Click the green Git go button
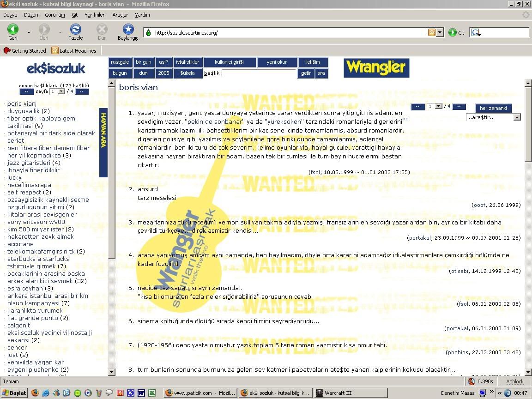The image size is (532, 399). click(x=456, y=33)
